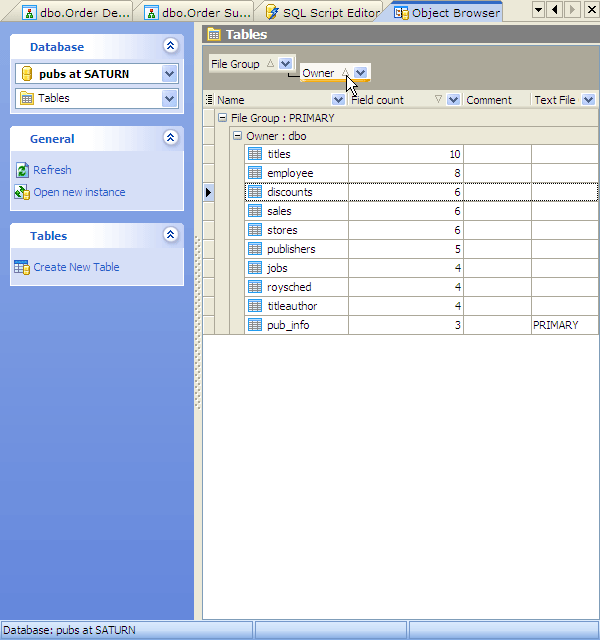
Task: Click the Refresh icon in General panel
Action: pos(22,170)
